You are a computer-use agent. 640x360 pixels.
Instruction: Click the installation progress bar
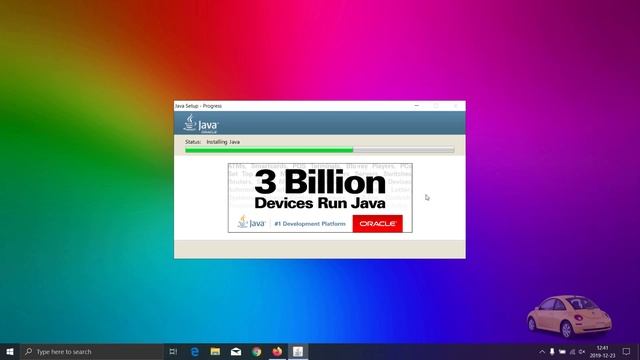coord(320,150)
